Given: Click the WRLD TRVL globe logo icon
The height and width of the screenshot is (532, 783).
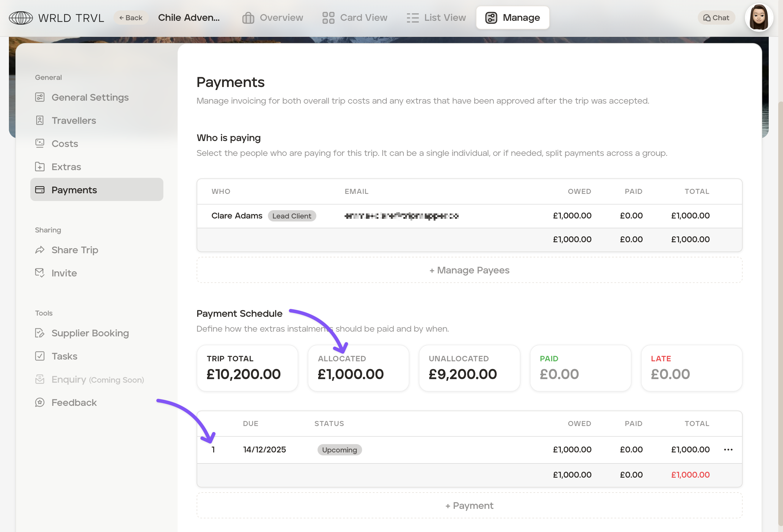Looking at the screenshot, I should 21,18.
